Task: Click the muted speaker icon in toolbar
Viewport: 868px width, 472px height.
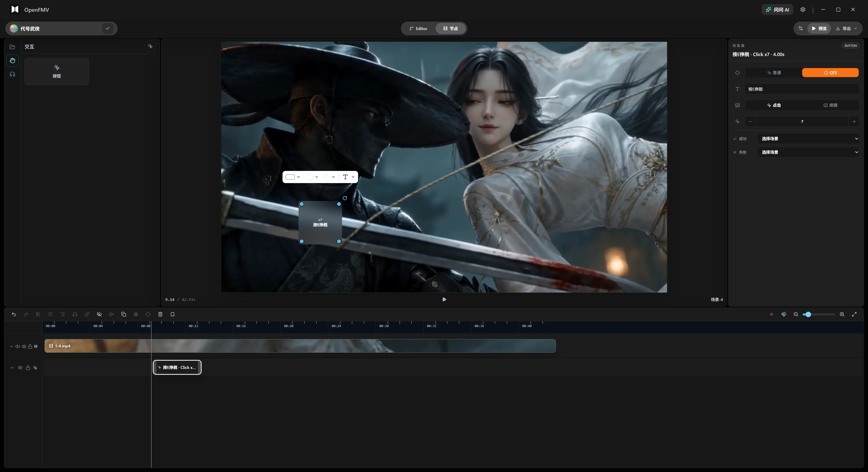Action: [x=111, y=314]
